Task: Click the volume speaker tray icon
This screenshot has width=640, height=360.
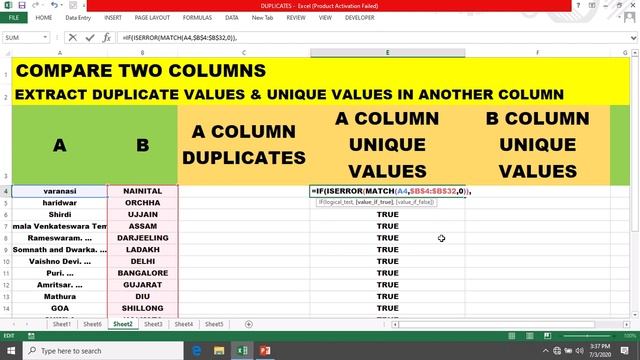Action: tap(580, 351)
